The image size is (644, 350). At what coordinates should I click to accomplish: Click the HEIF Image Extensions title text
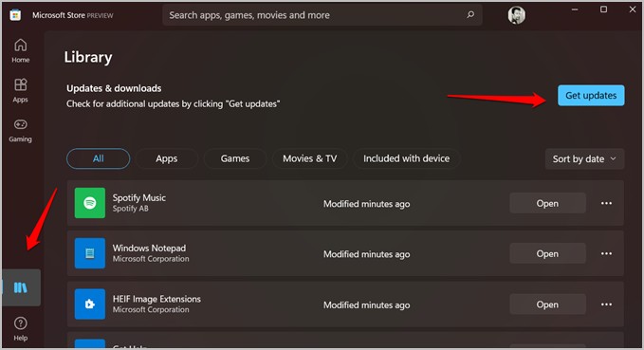point(156,299)
